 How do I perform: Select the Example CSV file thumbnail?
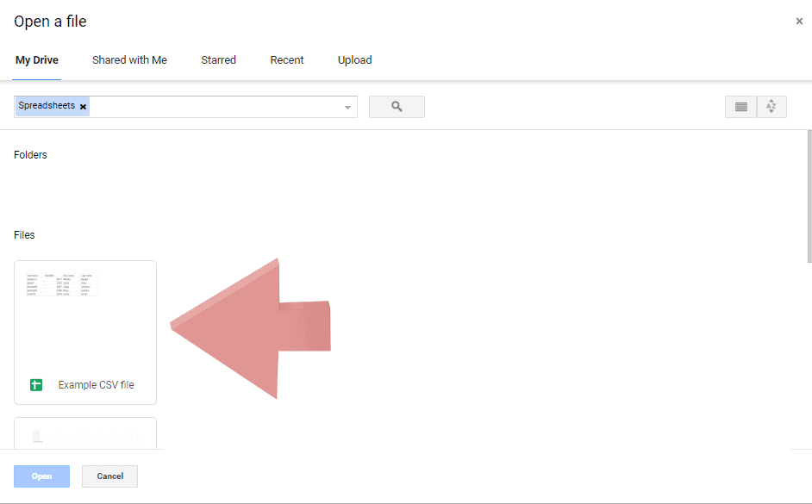tap(84, 319)
